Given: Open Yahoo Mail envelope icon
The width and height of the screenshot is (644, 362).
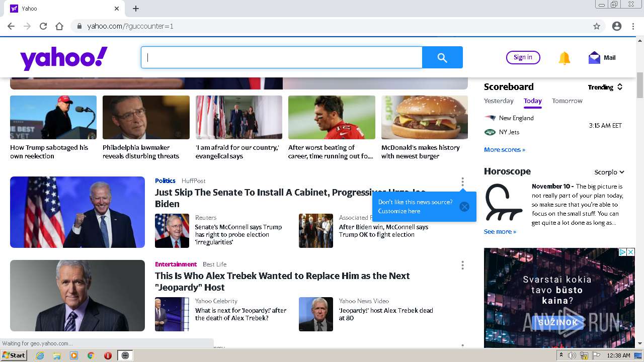Looking at the screenshot, I should tap(594, 58).
